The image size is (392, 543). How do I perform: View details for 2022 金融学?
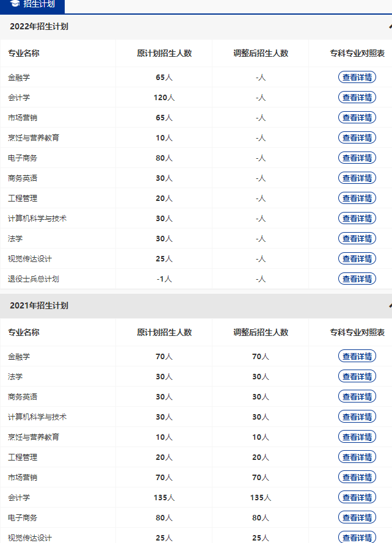[357, 77]
